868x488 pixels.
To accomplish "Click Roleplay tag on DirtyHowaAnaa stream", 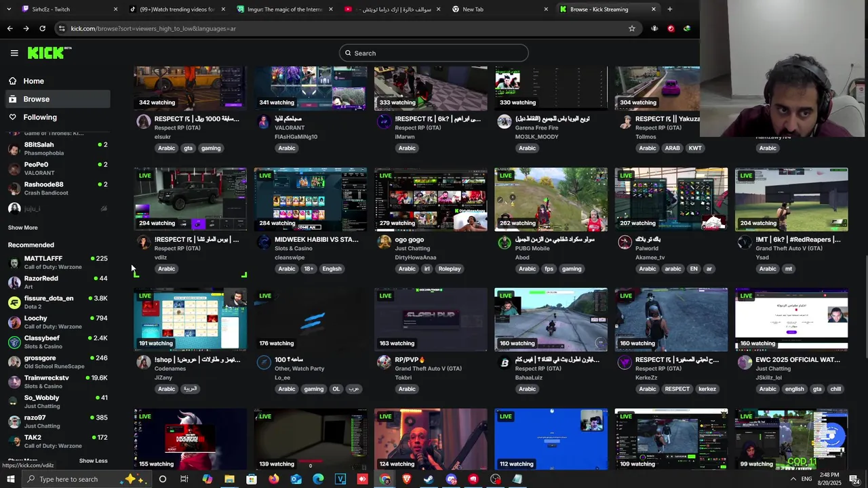I will tap(449, 268).
